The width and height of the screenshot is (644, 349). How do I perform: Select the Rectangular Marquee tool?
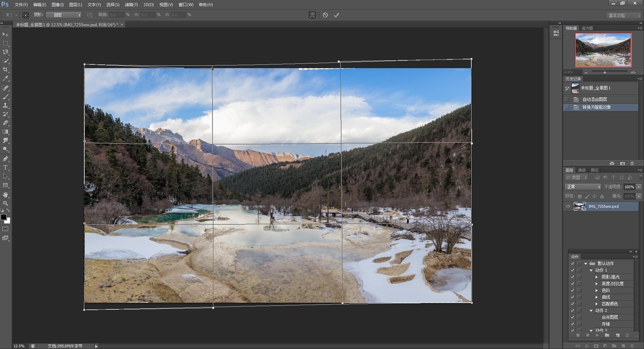5,43
